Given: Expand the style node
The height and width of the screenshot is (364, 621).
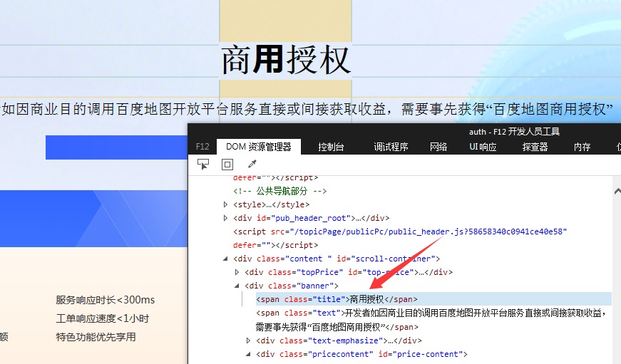Looking at the screenshot, I should pos(225,204).
